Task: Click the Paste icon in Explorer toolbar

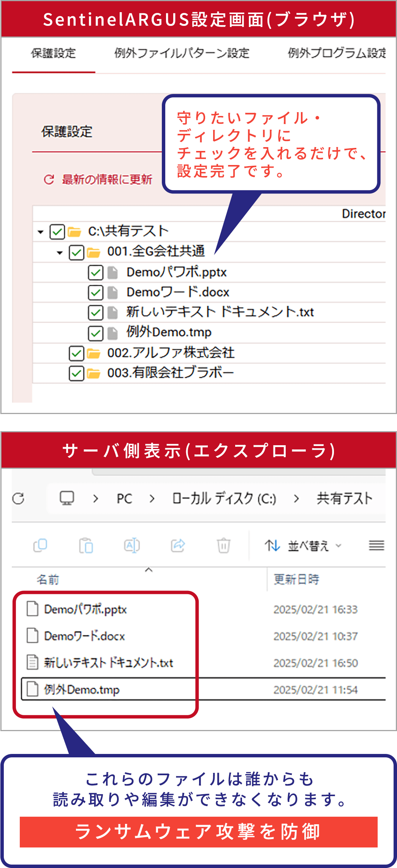Action: [x=86, y=546]
